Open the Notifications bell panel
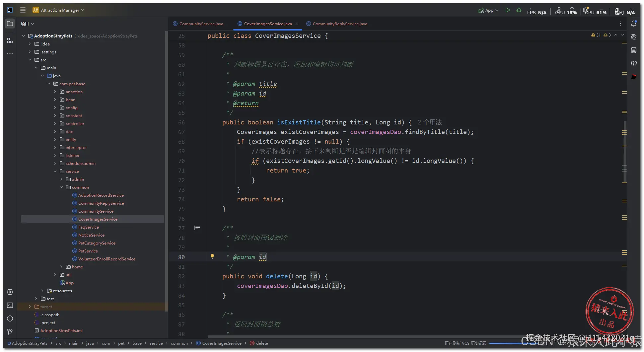This screenshot has width=644, height=352. point(634,24)
